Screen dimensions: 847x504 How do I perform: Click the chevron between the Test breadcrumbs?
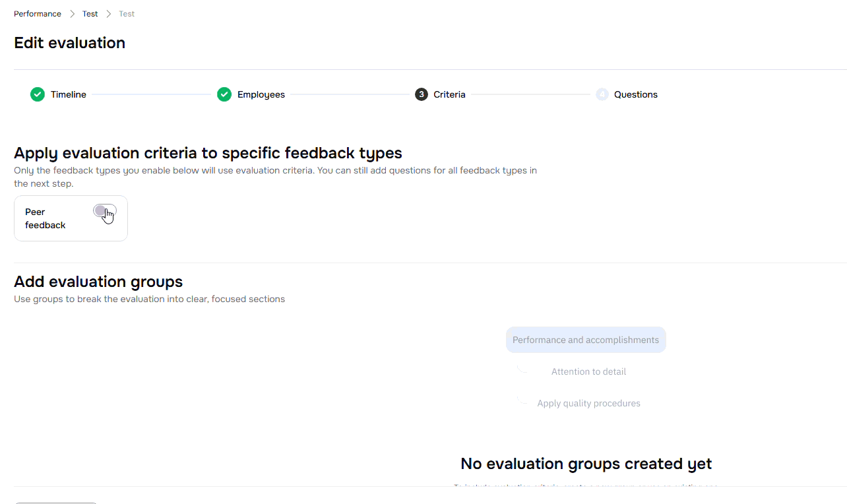click(108, 14)
